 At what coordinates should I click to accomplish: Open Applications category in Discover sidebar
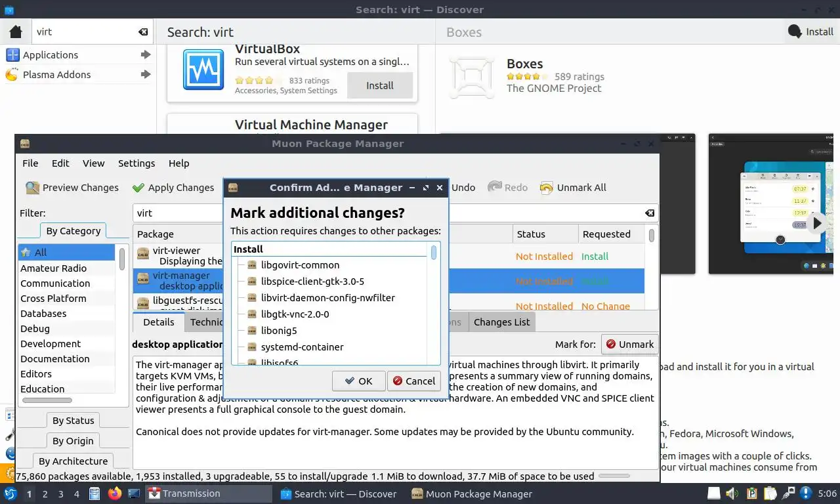pos(78,55)
